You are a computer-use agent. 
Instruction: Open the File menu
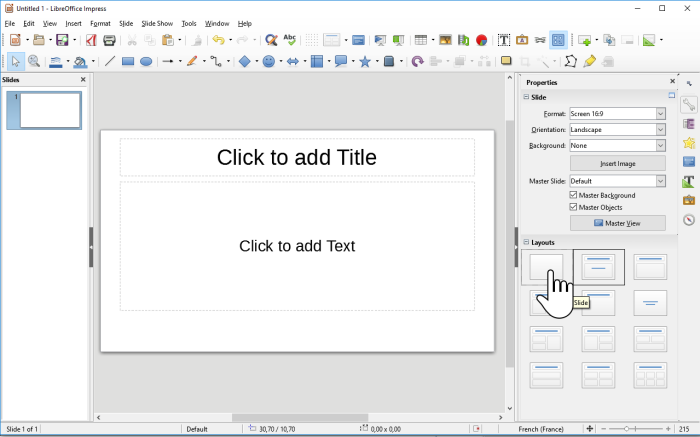pos(10,23)
